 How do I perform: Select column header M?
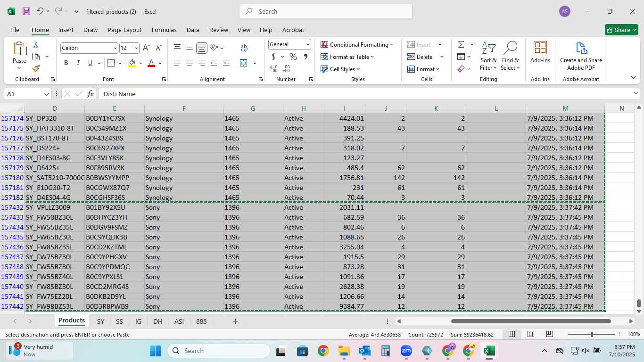[565, 108]
